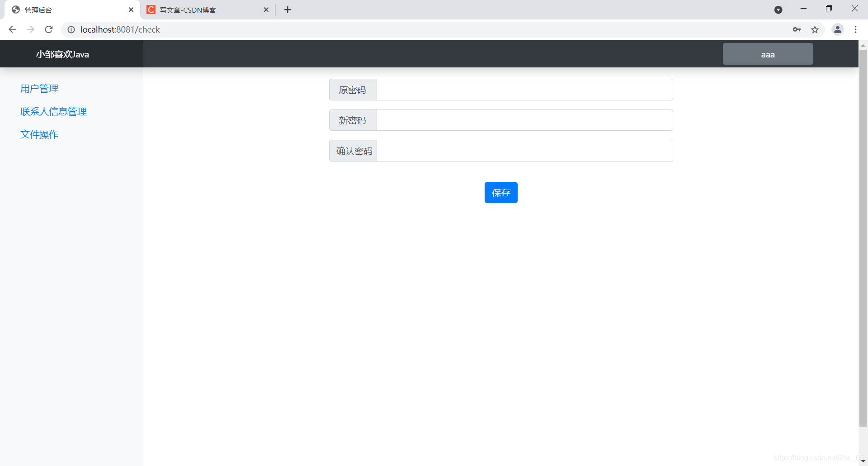Open Chrome three-dot menu

pos(855,29)
